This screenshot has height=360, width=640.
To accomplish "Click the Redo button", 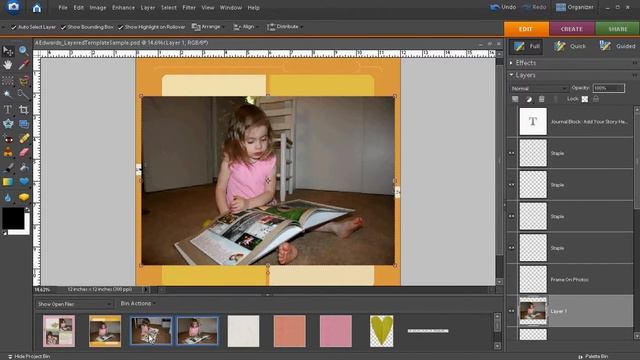I will (x=534, y=7).
